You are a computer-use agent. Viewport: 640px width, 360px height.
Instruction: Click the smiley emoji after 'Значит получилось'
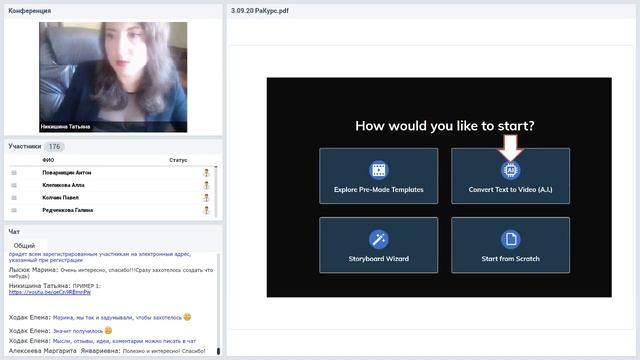[108, 330]
